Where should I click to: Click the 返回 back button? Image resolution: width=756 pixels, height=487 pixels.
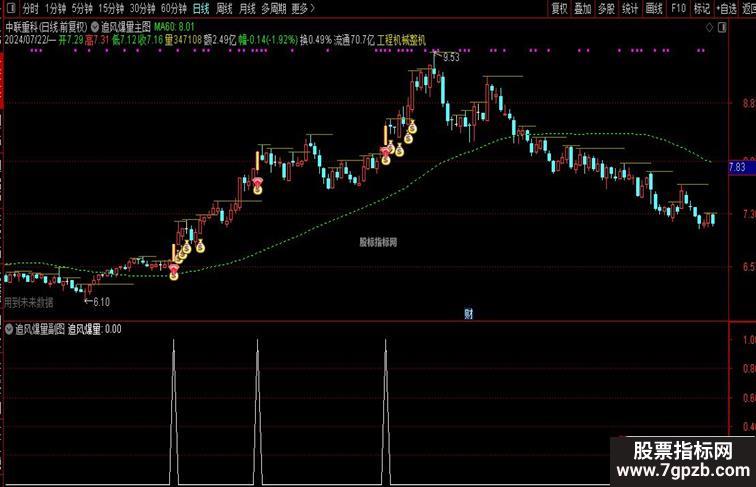[749, 8]
